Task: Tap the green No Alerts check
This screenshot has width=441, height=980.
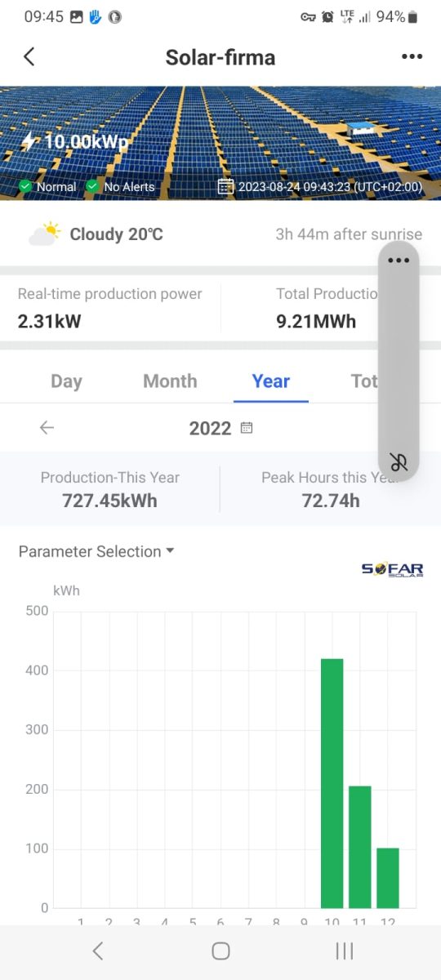Action: click(x=92, y=186)
